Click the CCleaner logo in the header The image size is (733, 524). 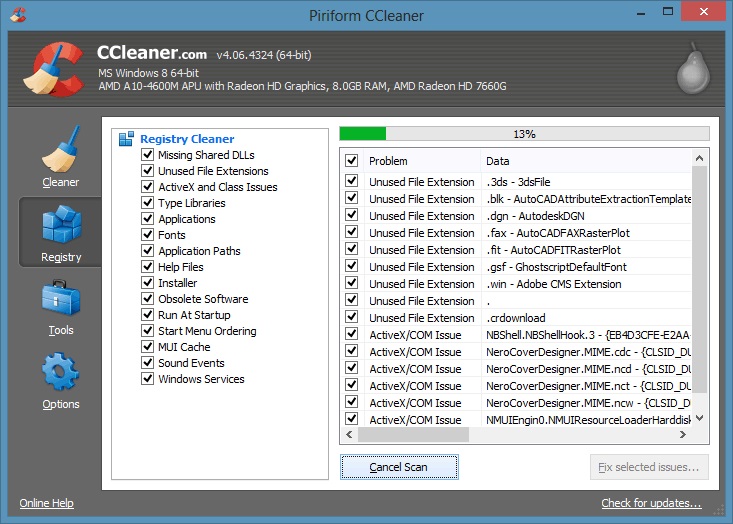point(54,69)
